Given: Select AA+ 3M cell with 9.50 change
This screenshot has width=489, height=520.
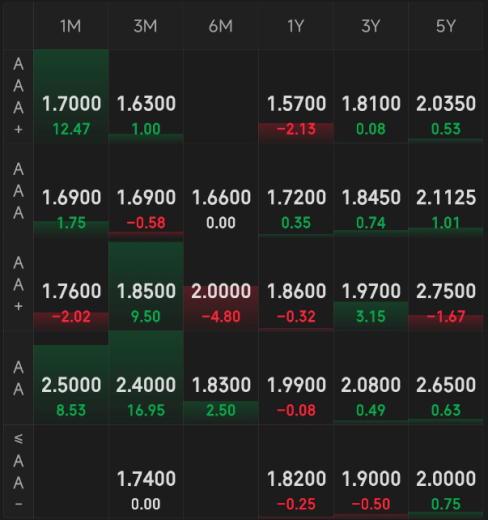Looking at the screenshot, I should (146, 284).
